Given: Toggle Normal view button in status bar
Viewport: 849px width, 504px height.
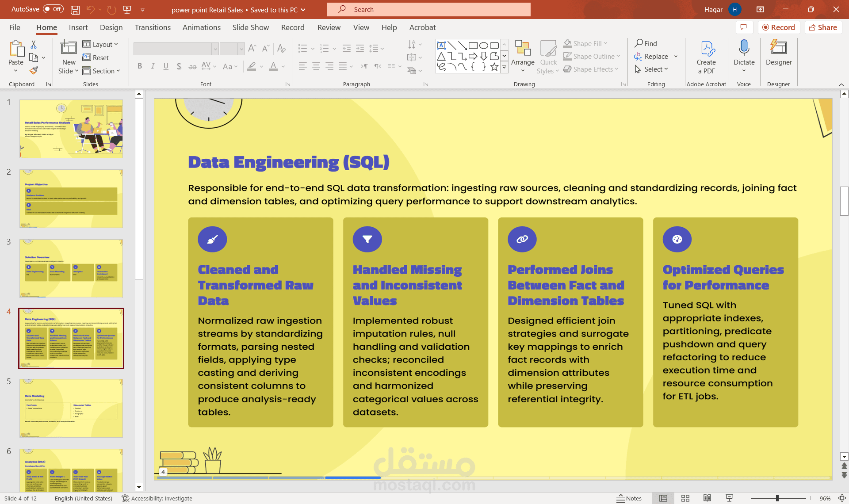Looking at the screenshot, I should click(663, 498).
